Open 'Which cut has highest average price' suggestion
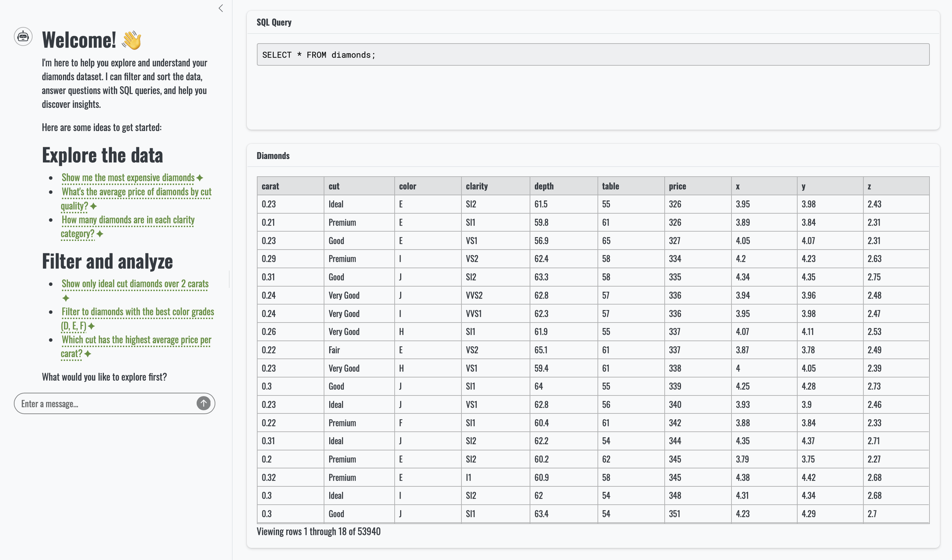 pyautogui.click(x=136, y=340)
